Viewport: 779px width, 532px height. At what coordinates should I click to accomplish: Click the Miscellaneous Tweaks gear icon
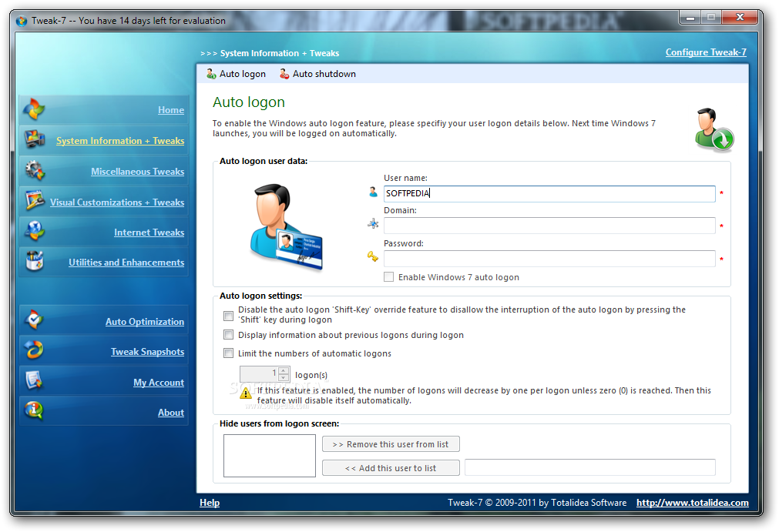click(35, 170)
